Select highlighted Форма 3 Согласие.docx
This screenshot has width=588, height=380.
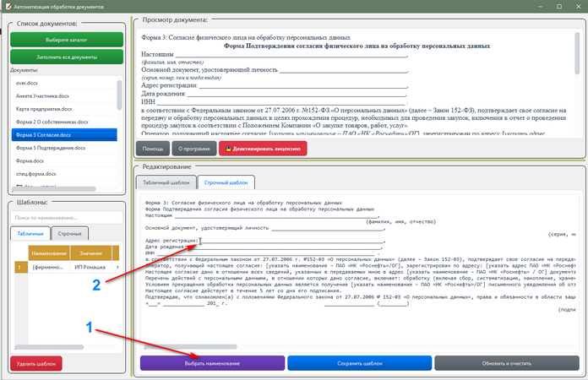(x=64, y=135)
